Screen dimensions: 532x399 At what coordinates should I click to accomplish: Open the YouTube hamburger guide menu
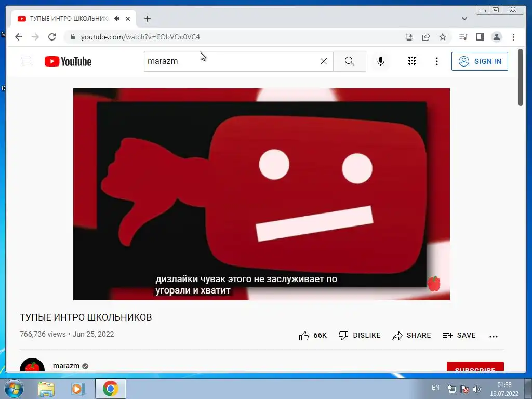[26, 61]
